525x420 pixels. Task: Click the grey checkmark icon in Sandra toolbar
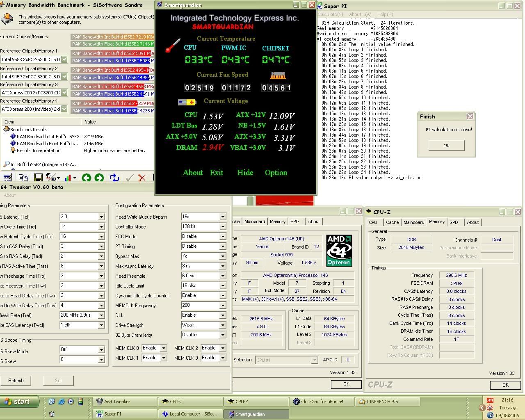130,178
